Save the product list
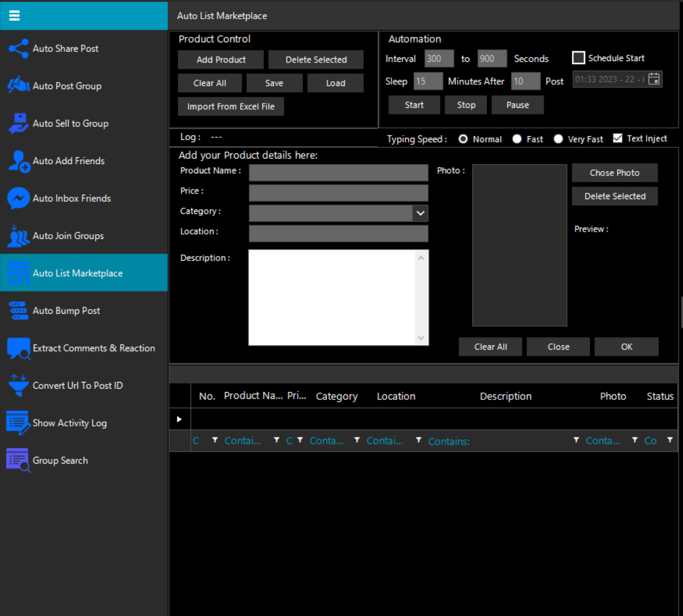The height and width of the screenshot is (616, 683). click(x=275, y=83)
